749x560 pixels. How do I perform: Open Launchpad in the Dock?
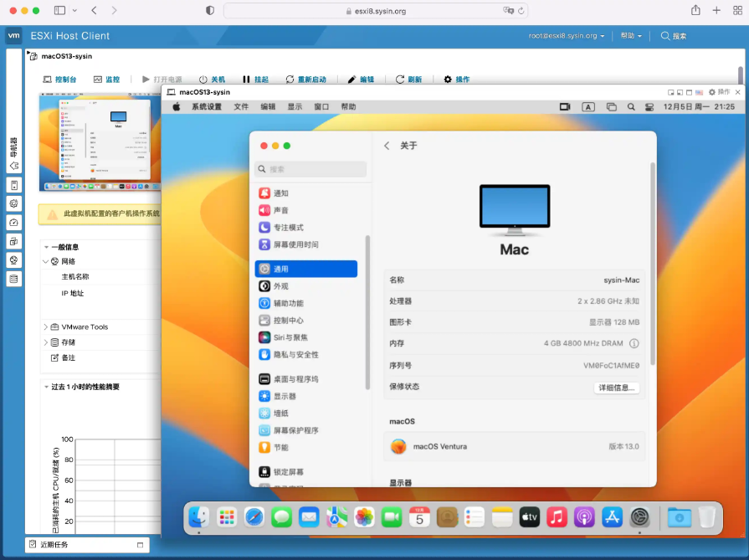227,517
